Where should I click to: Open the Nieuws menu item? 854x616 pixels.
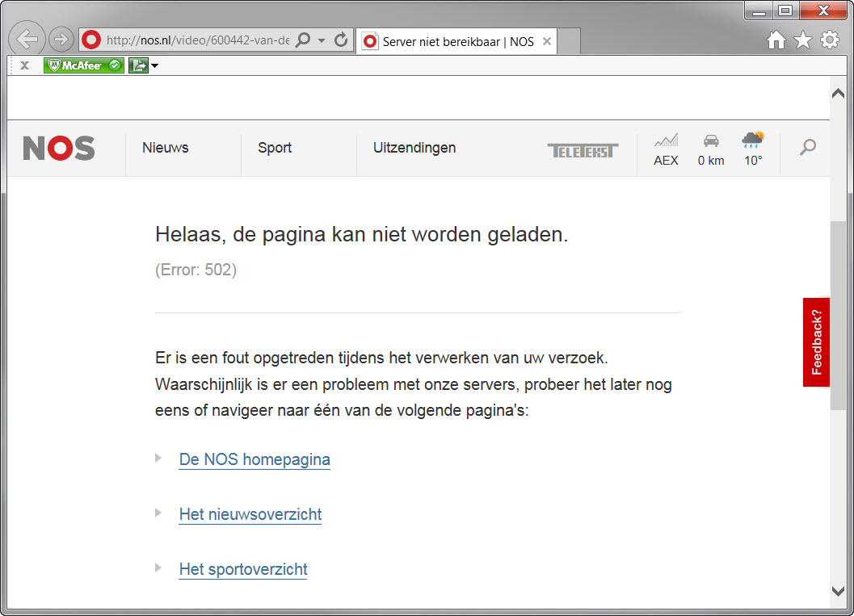[165, 148]
